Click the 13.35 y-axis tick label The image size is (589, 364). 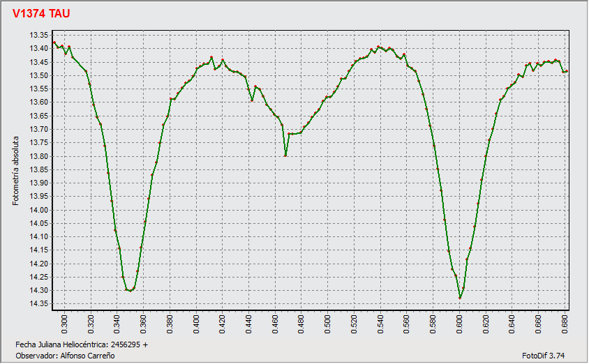(x=38, y=35)
